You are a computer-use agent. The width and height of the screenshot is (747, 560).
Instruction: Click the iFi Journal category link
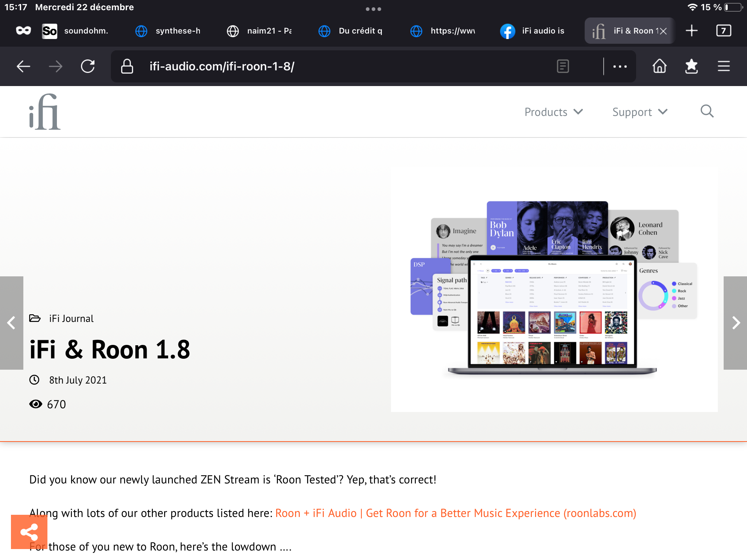[71, 318]
